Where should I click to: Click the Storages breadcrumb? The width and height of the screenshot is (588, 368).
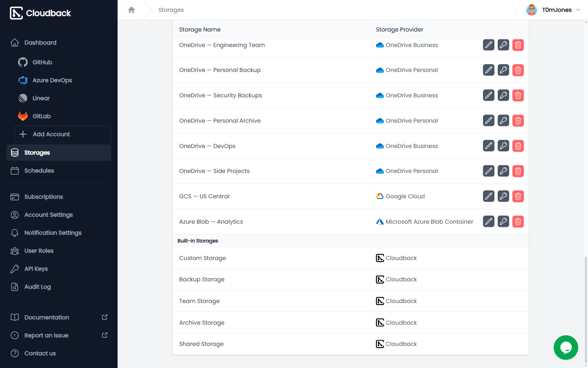click(171, 10)
